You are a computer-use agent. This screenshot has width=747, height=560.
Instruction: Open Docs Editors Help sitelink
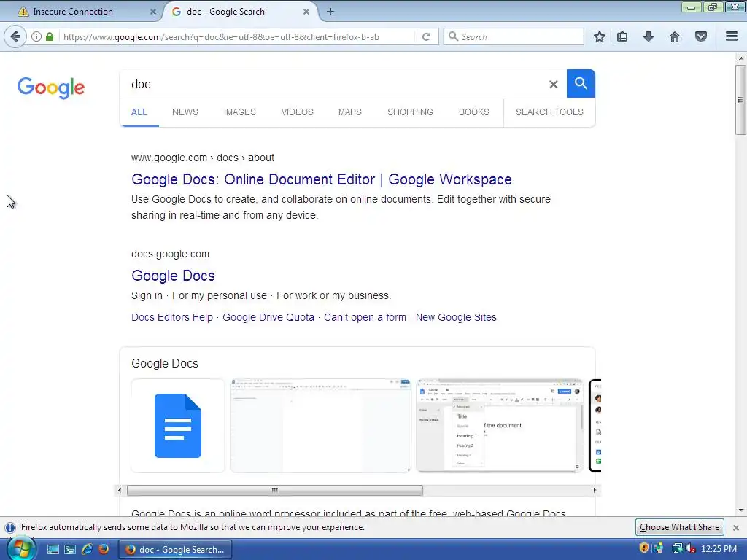[172, 318]
